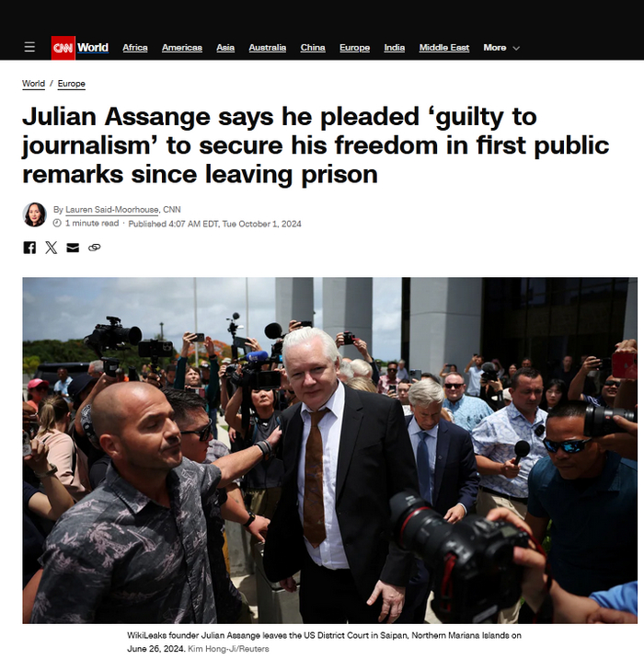Open Lauren Said-Moorhouse author page
The image size is (644, 659).
(112, 209)
